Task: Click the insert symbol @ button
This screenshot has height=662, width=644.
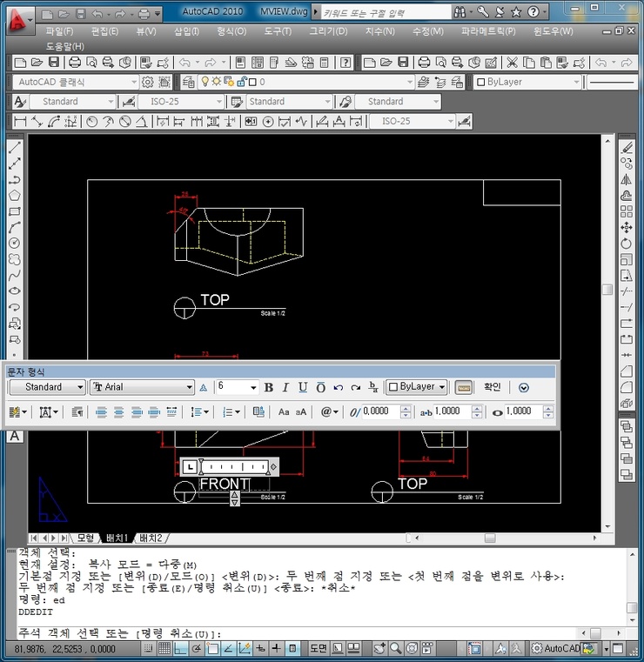Action: tap(329, 411)
